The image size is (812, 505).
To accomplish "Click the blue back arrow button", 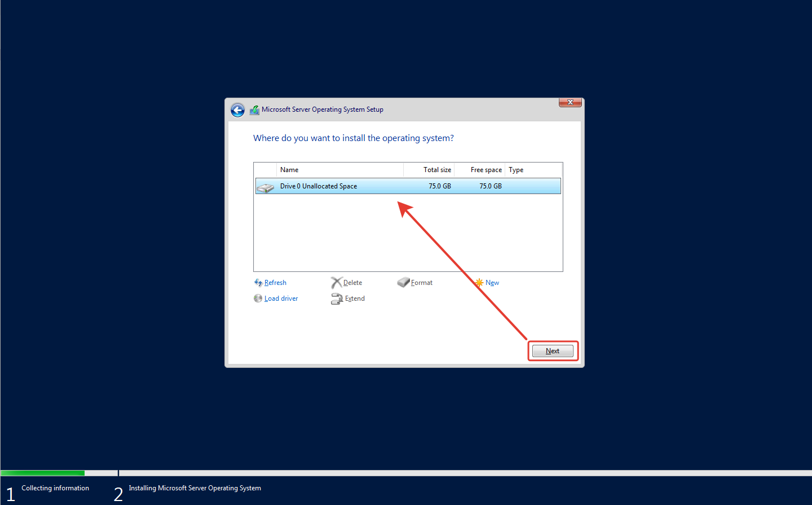I will coord(237,110).
